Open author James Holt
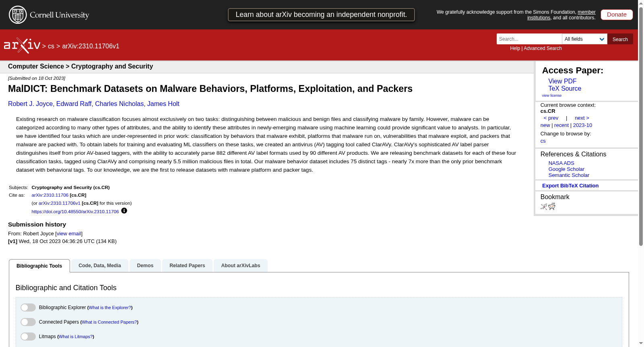 [x=163, y=104]
